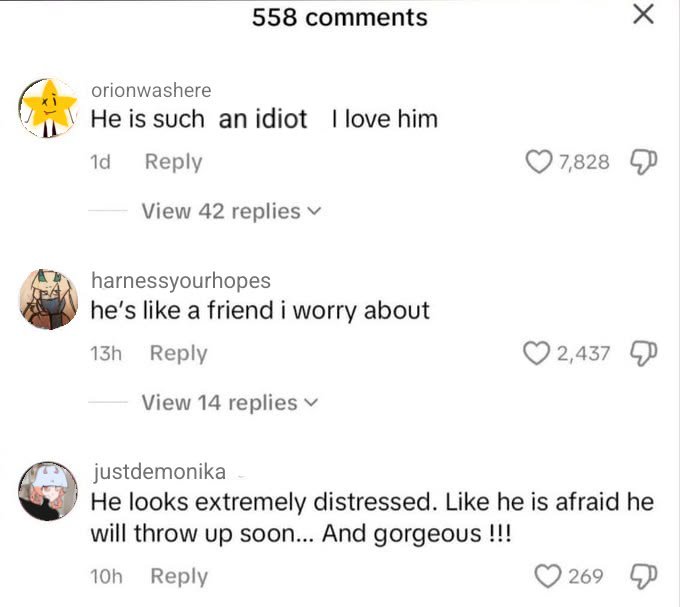Screen dimensions: 680x607
Task: Click the 7,828 like count
Action: [584, 162]
